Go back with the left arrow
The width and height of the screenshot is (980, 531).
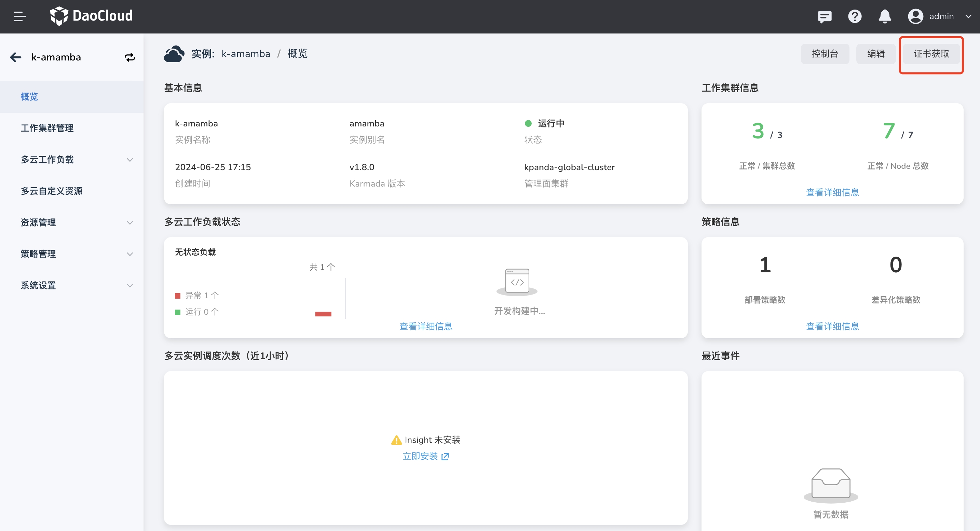pyautogui.click(x=16, y=57)
